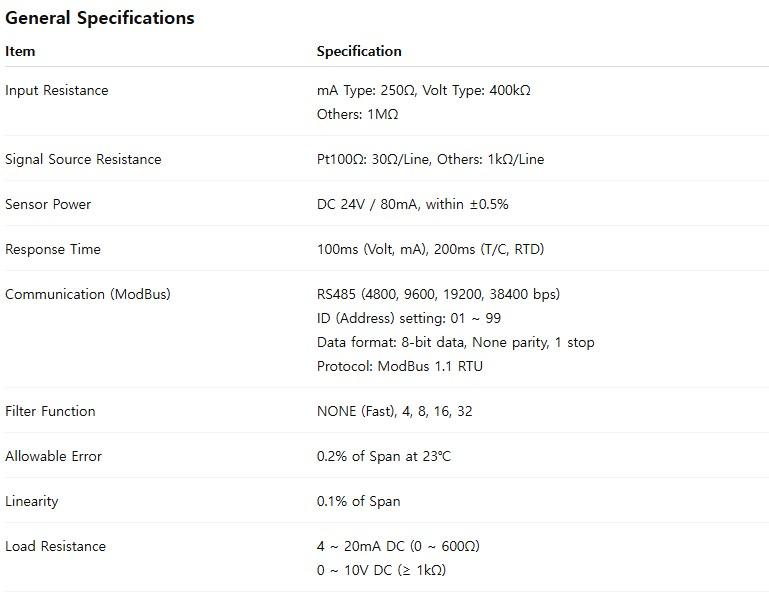Select the Communication (ModBus) label
The width and height of the screenshot is (769, 597).
(x=88, y=294)
